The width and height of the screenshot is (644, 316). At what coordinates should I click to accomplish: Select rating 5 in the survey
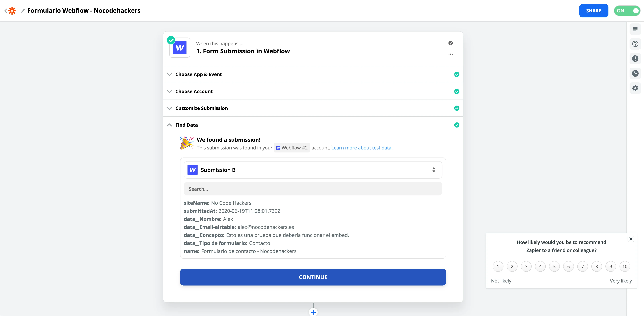554,267
